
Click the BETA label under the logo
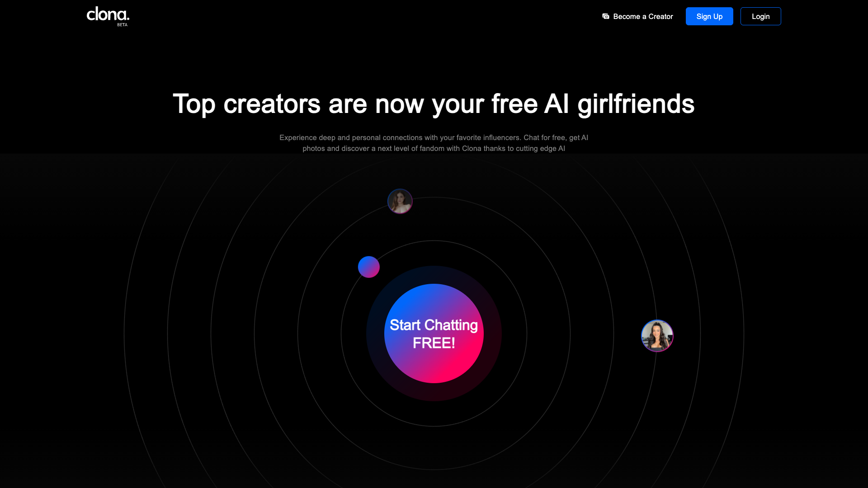click(x=122, y=25)
